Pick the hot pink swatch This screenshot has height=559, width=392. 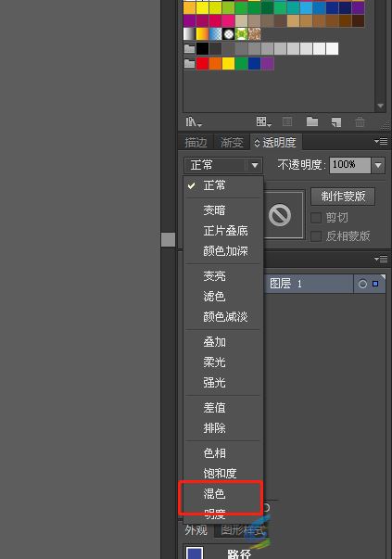pyautogui.click(x=228, y=20)
